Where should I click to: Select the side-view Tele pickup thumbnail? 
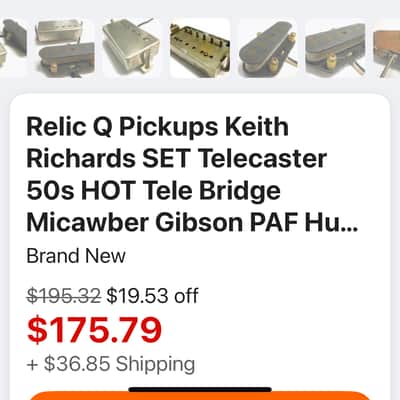[336, 48]
